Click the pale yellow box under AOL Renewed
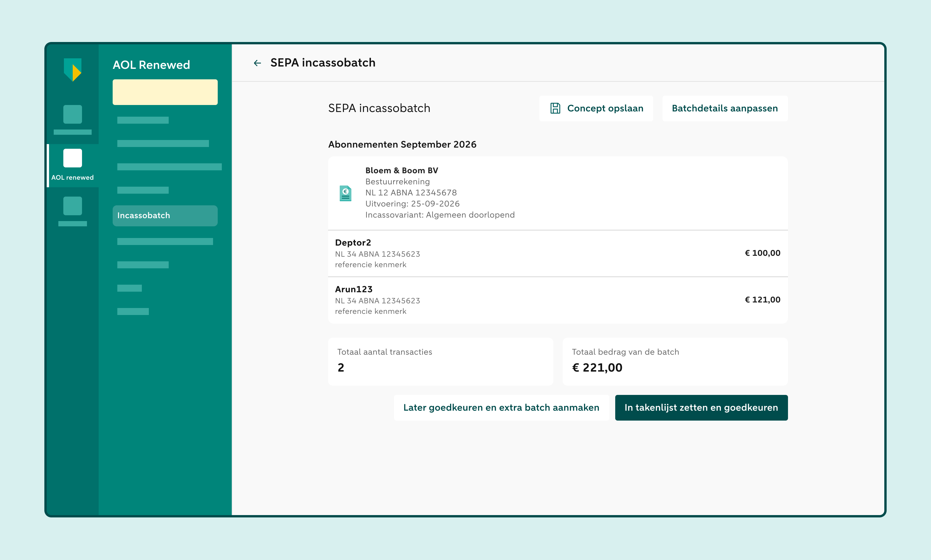This screenshot has height=560, width=931. point(165,92)
